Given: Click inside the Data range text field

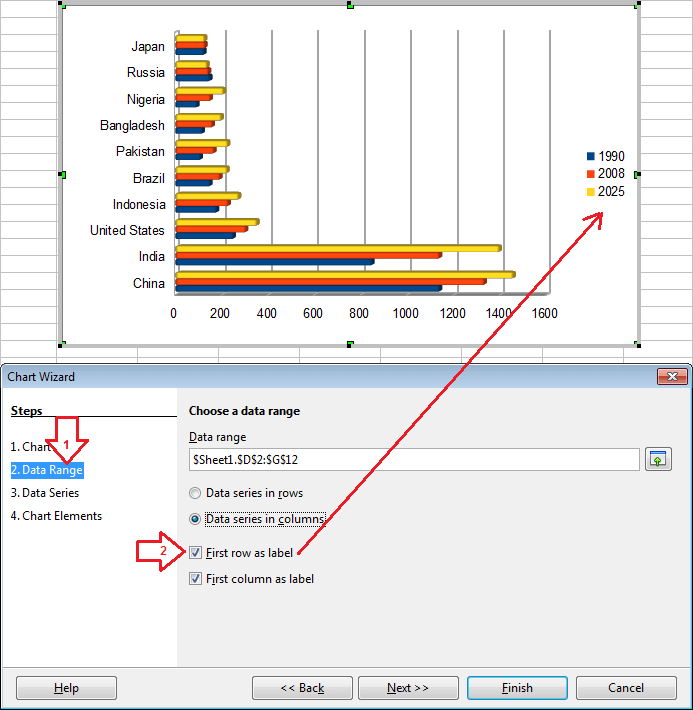Looking at the screenshot, I should pos(414,459).
